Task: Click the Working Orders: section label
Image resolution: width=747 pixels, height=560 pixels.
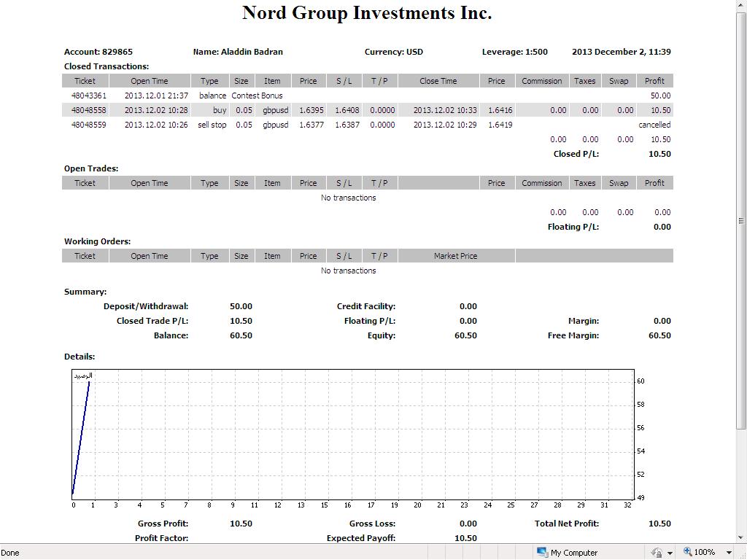Action: click(98, 241)
